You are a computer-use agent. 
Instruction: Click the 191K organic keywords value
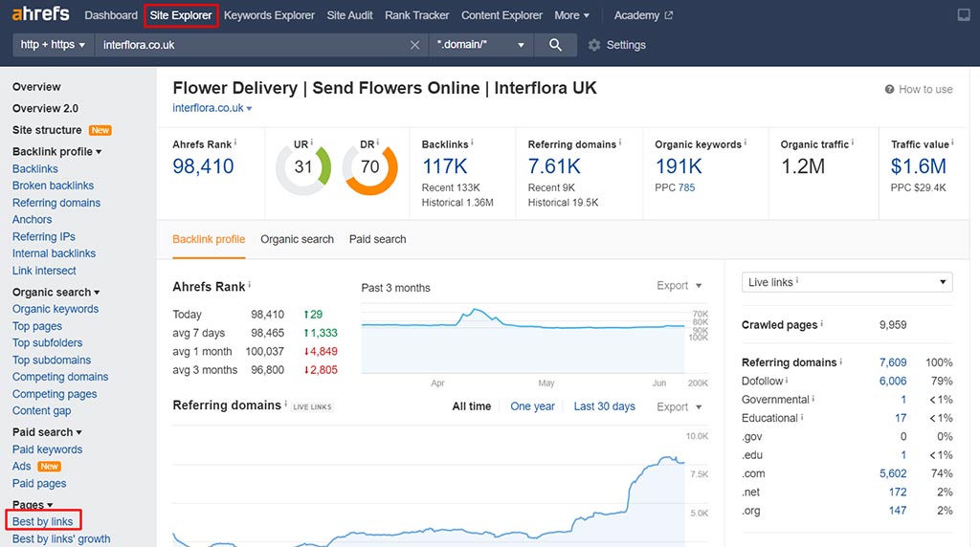coord(679,166)
